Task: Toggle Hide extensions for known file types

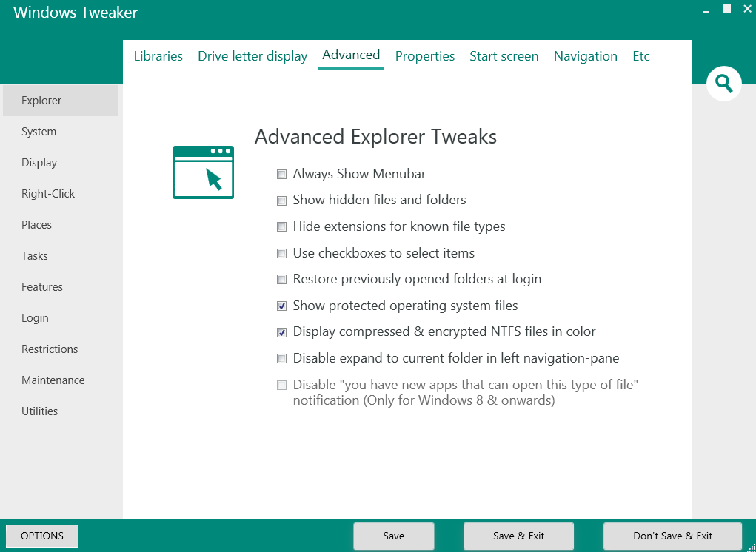Action: (x=281, y=227)
